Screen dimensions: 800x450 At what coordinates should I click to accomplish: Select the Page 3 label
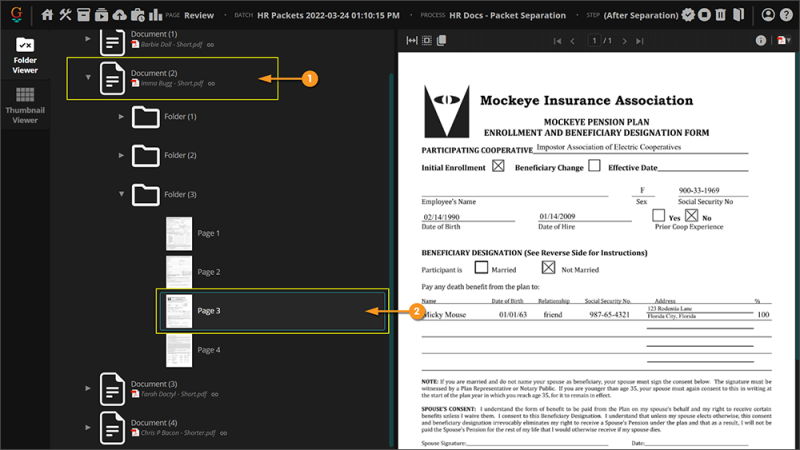209,311
